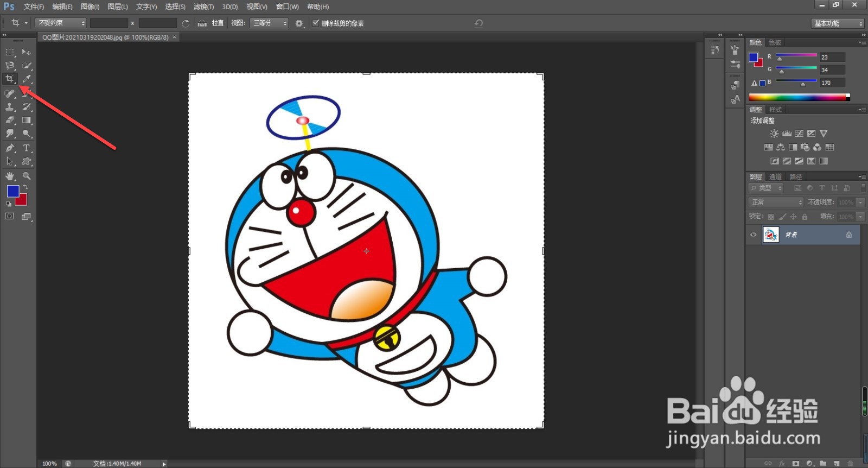Select the Gradient tool
This screenshot has height=468, width=868.
click(26, 120)
